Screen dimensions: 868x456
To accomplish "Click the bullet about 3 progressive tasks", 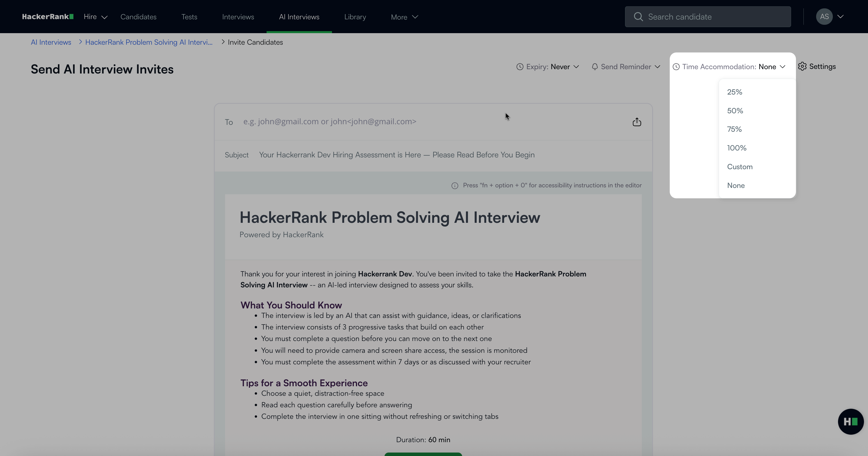I will pyautogui.click(x=372, y=327).
